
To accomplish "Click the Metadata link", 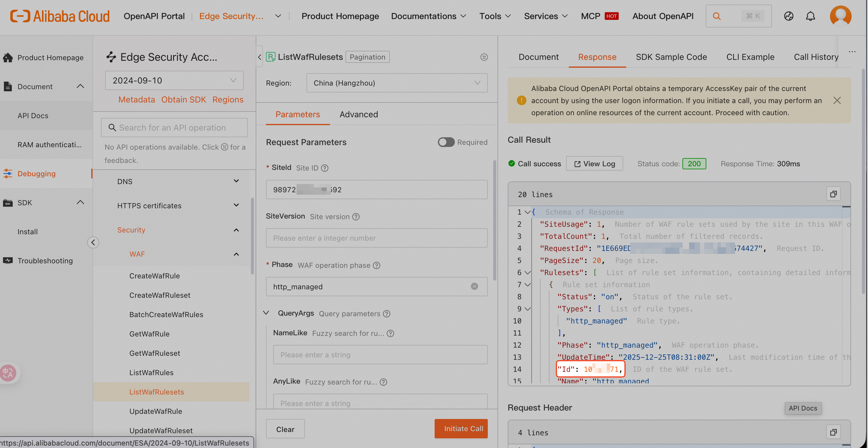I will (137, 100).
